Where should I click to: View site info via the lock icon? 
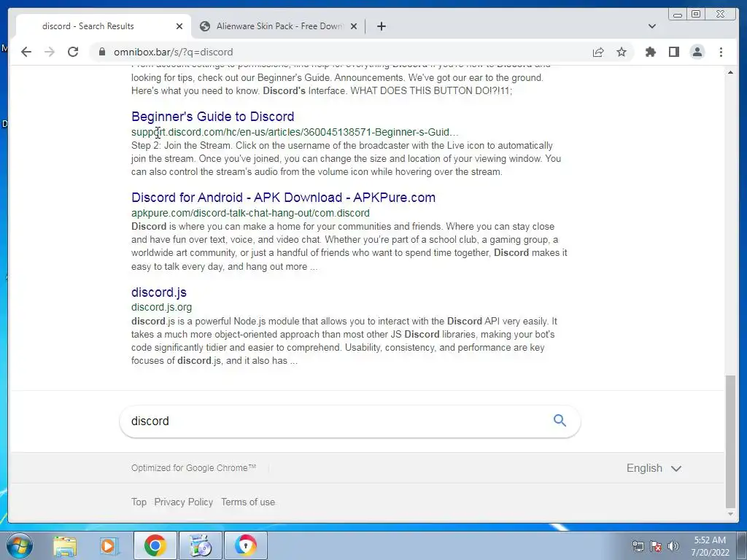click(102, 52)
